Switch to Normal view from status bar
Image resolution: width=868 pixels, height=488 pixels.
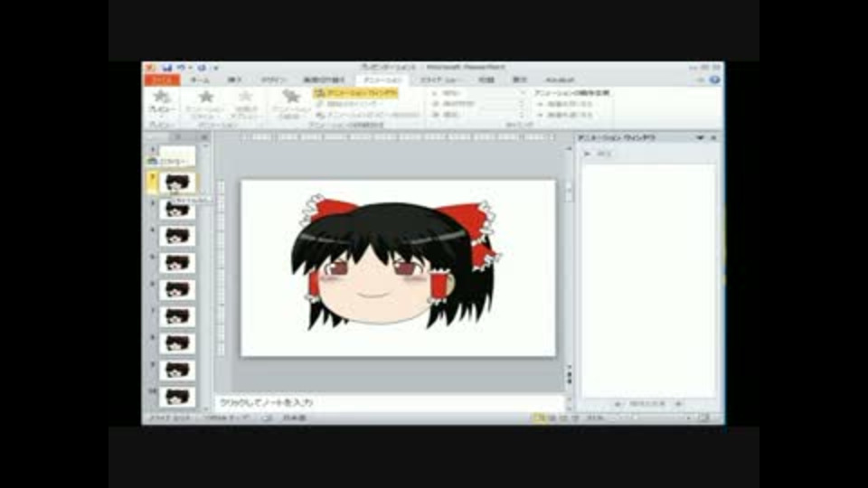539,418
